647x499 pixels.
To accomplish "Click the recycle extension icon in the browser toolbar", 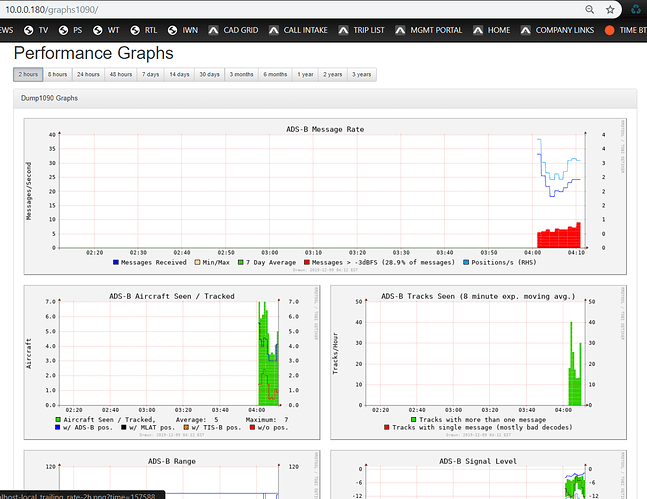I will pos(636,9).
